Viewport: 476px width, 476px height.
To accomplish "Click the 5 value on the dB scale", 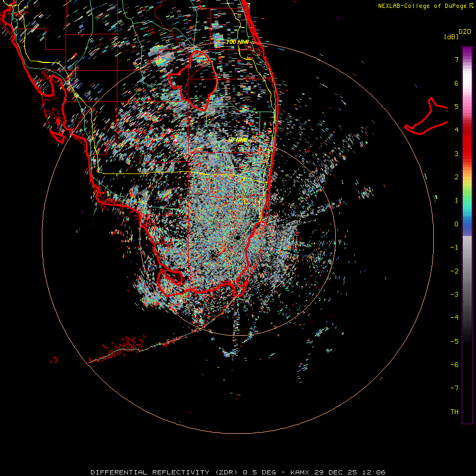I will coord(456,106).
